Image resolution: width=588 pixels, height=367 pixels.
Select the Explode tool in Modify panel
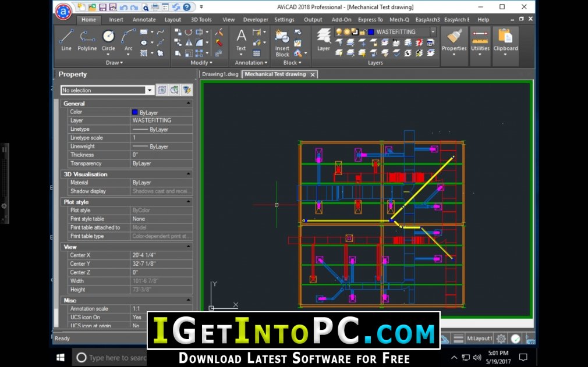pos(219,42)
